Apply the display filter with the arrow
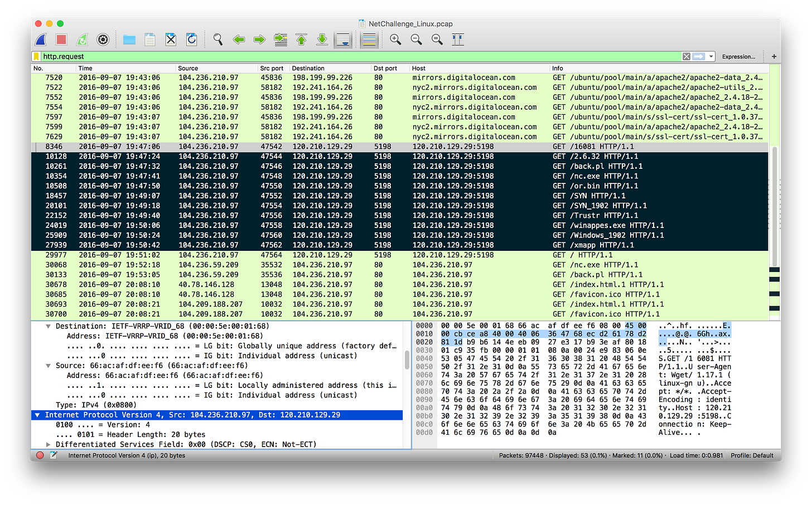 tap(699, 56)
